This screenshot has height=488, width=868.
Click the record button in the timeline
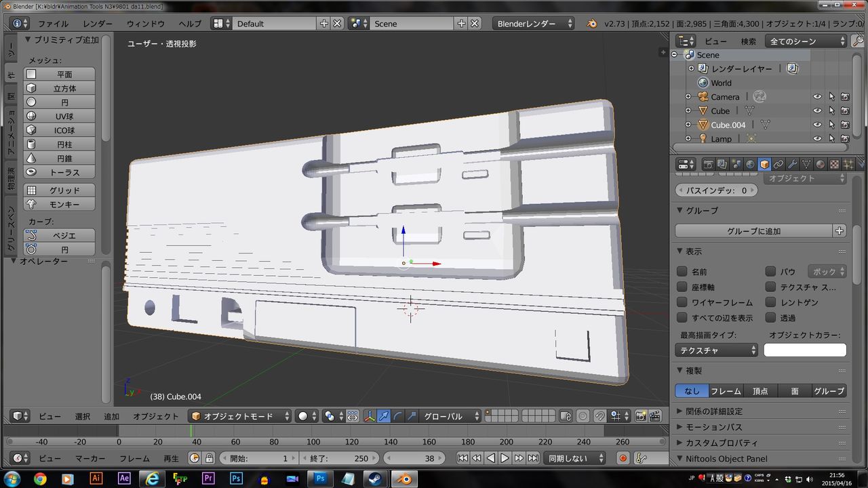[x=623, y=458]
